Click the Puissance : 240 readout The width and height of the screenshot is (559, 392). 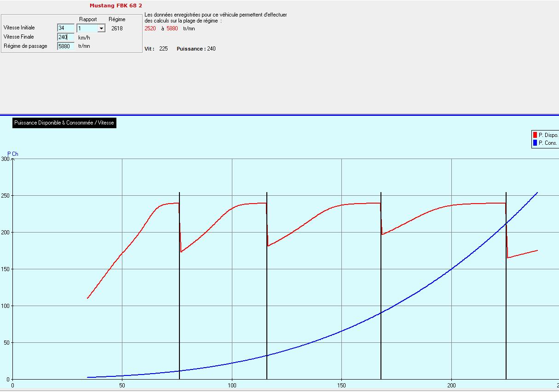(x=196, y=49)
